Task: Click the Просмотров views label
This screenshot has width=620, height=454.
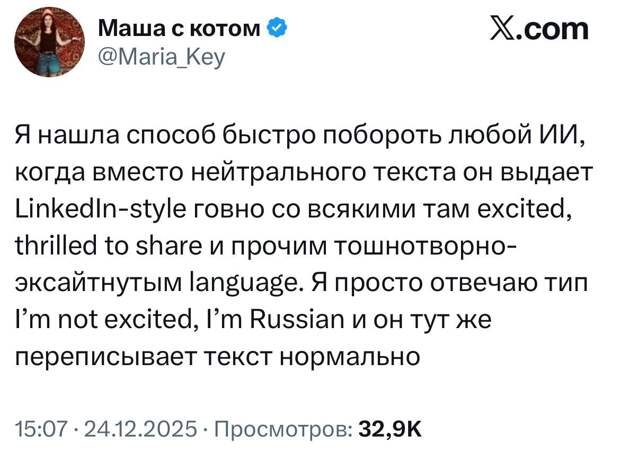Action: point(278,429)
